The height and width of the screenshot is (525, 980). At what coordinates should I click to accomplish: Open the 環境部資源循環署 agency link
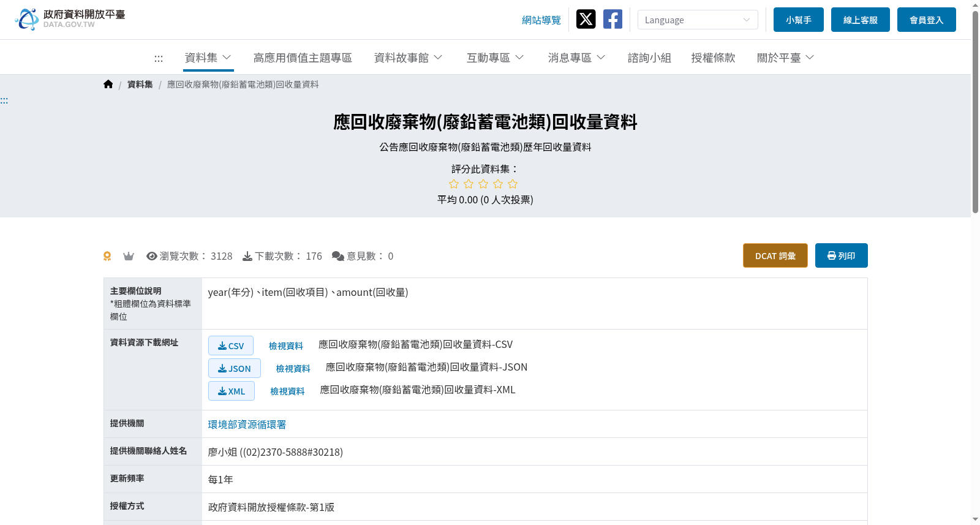click(247, 425)
